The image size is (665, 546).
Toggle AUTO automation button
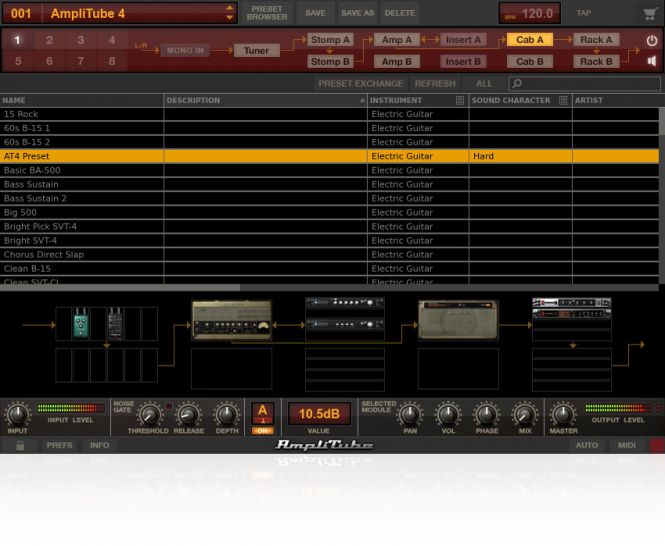[x=587, y=445]
